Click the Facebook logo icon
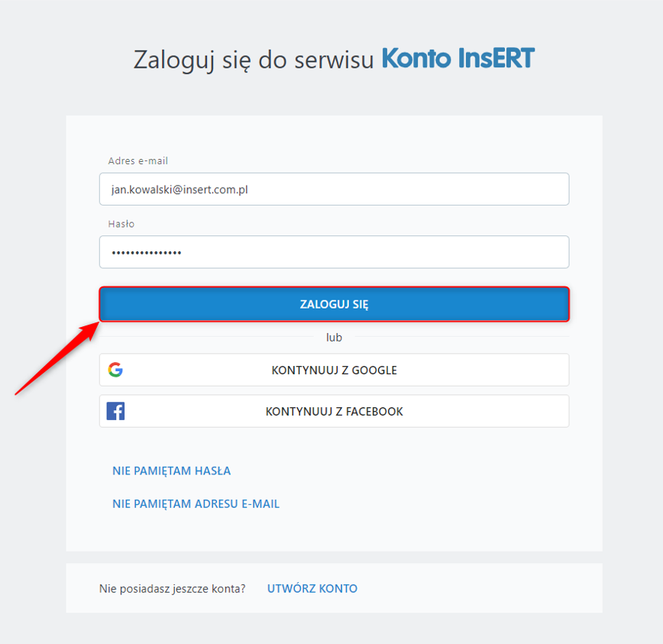Screen dimensions: 663x644 click(x=115, y=411)
